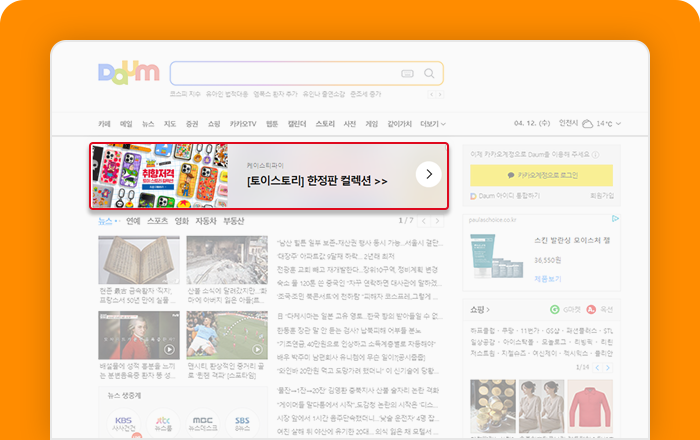Select the 뉴스 tab in the news section
Screen dimensions: 700x440
pyautogui.click(x=105, y=221)
